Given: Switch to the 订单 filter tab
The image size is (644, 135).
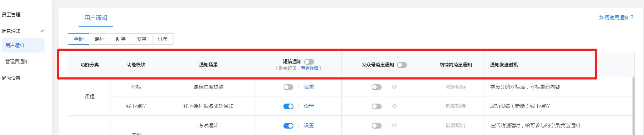Looking at the screenshot, I should tap(163, 39).
